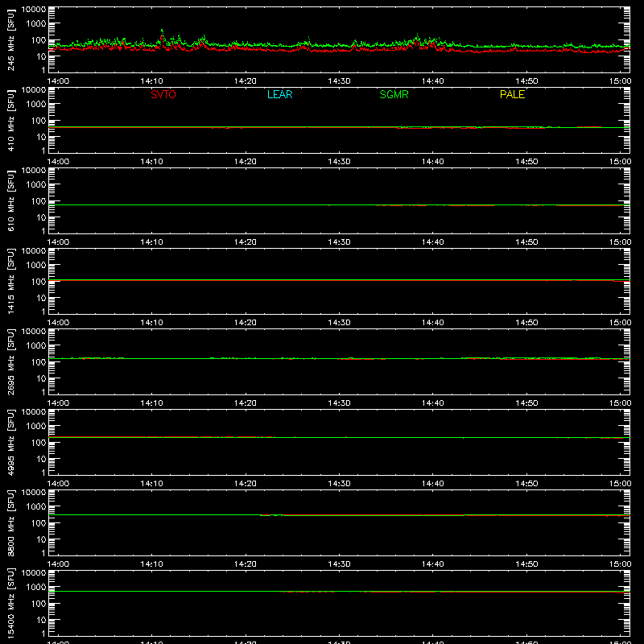Click the 10000 tick label on 245 MHz axis
The width and height of the screenshot is (644, 644).
tap(34, 10)
